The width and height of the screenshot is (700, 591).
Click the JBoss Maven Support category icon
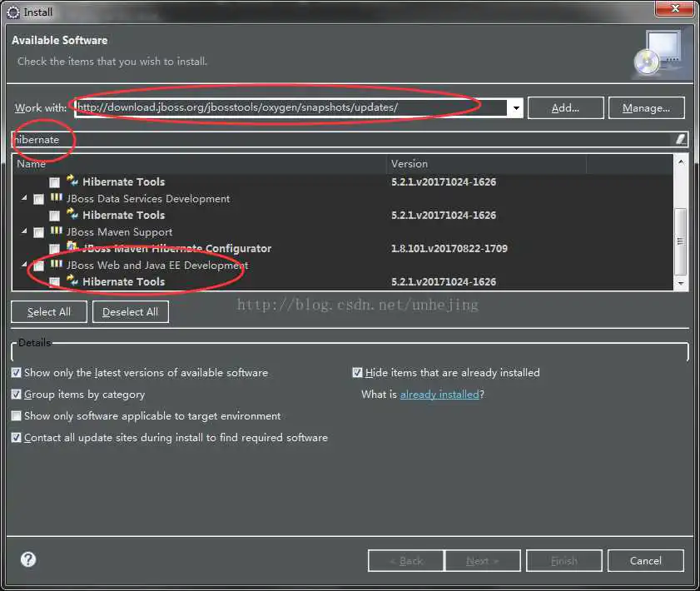[x=57, y=231]
